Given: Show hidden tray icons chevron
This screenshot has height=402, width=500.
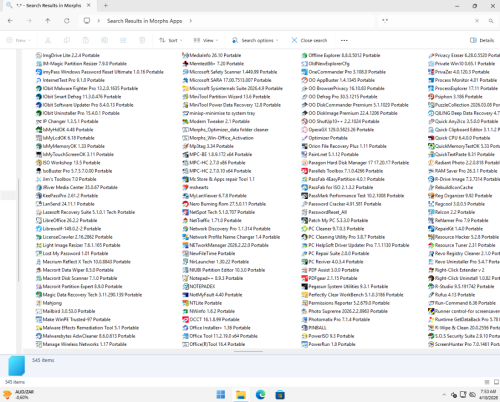Looking at the screenshot, I should 444,395.
